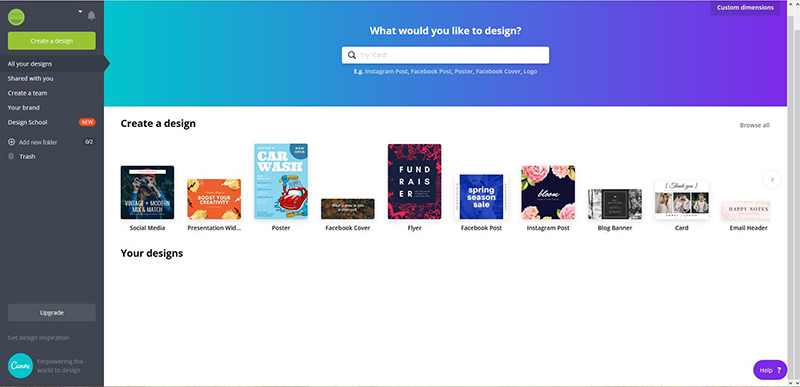Image resolution: width=800 pixels, height=387 pixels.
Task: Click the search magnifier icon
Action: click(x=352, y=55)
